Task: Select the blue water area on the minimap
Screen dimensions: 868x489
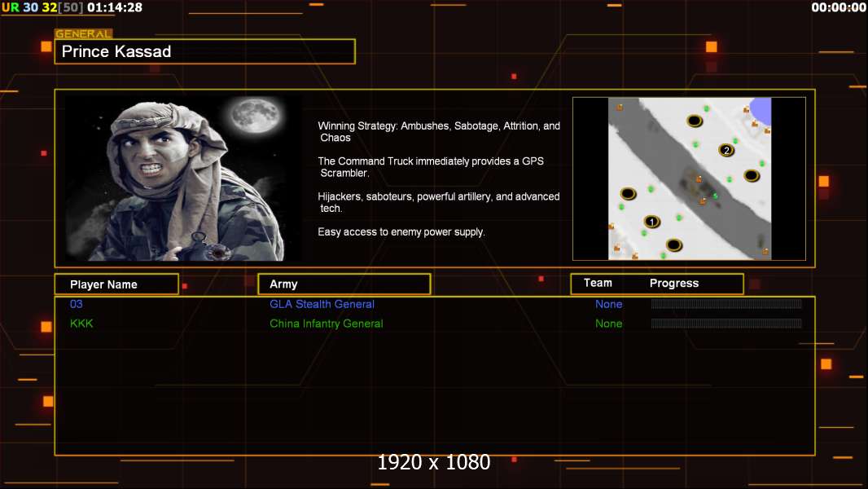Action: [761, 112]
